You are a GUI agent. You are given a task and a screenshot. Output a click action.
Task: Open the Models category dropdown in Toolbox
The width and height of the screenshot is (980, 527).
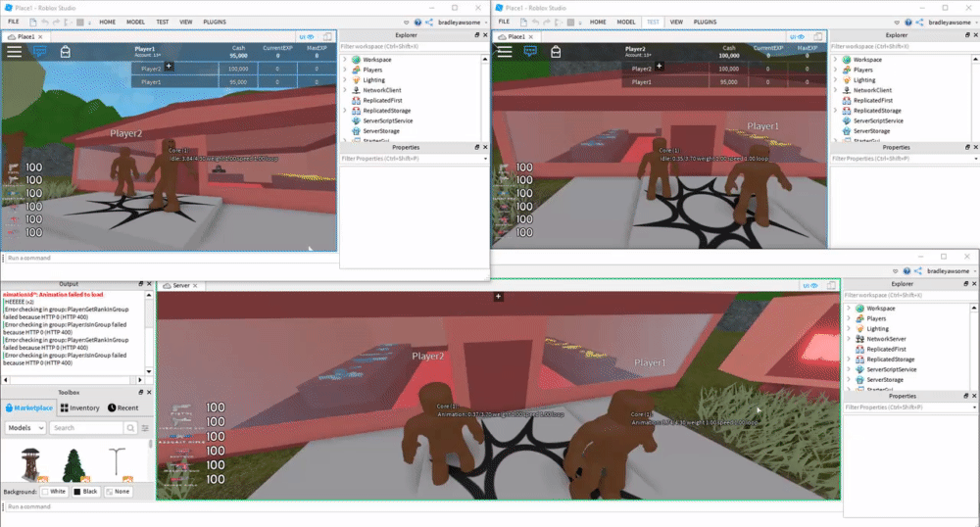pos(25,428)
